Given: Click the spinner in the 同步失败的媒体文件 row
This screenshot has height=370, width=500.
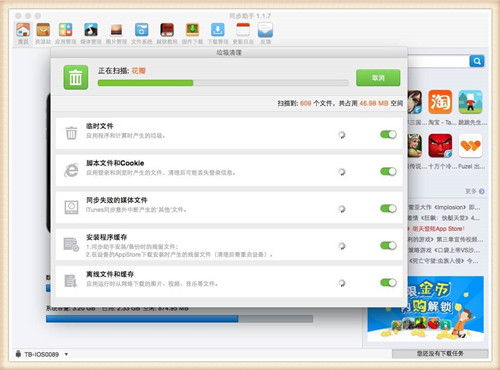Looking at the screenshot, I should (342, 209).
